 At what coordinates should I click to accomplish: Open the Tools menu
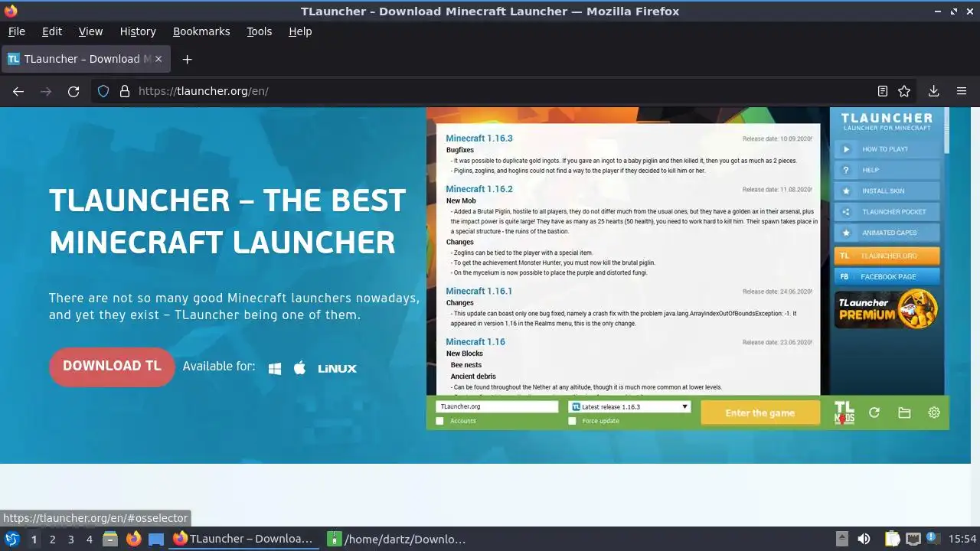(x=259, y=31)
